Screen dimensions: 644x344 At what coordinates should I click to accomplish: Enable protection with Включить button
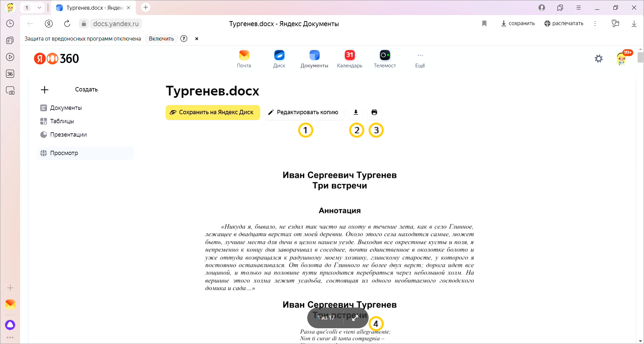point(161,39)
